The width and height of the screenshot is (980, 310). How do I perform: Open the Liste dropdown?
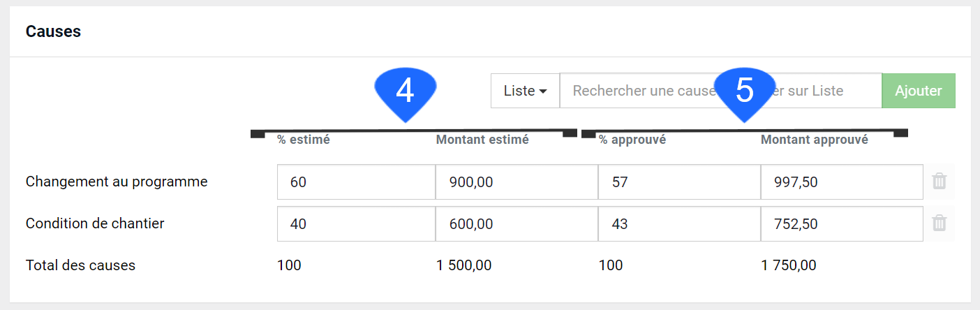526,91
